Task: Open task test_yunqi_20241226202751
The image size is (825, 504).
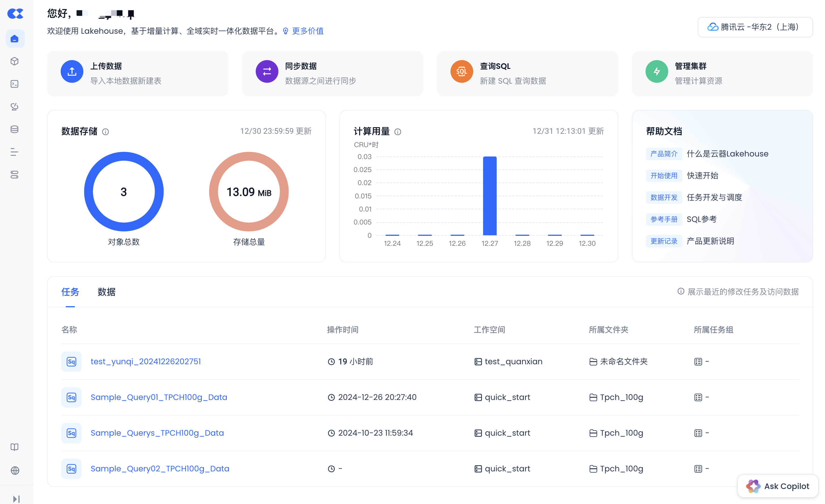Action: [x=146, y=361]
